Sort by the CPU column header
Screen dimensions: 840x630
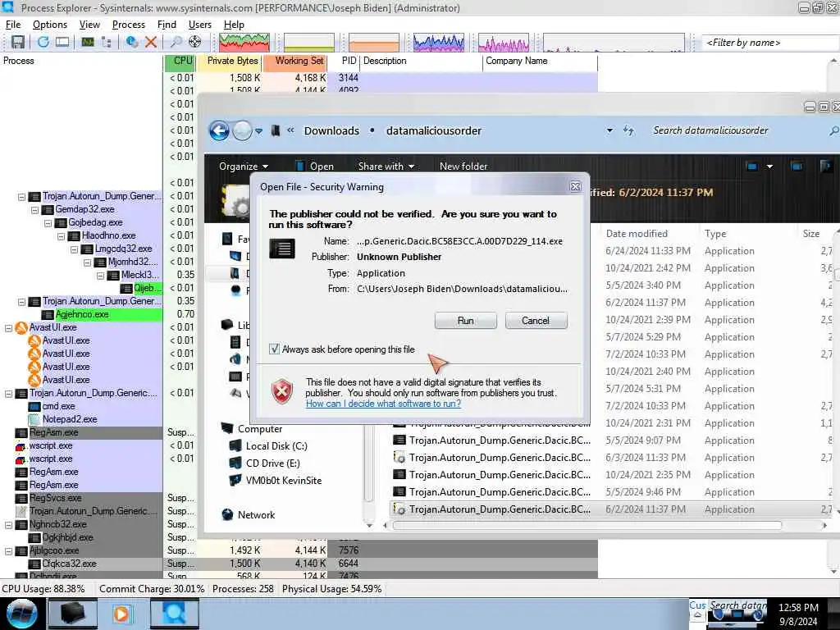point(180,61)
